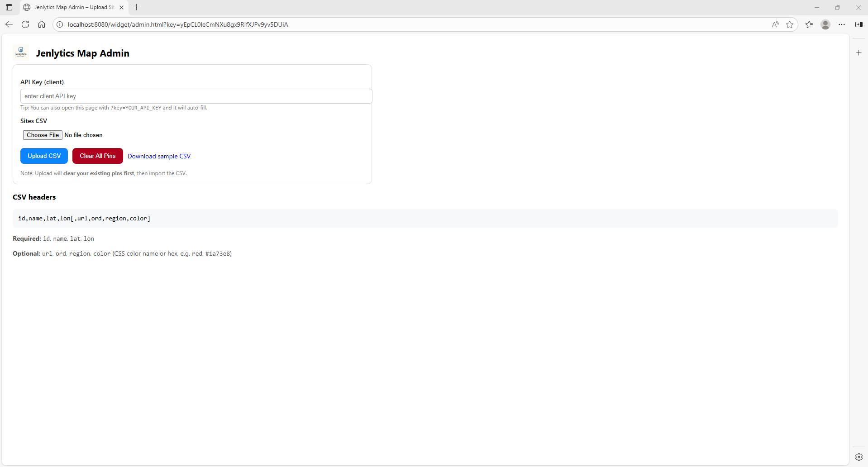Open the Copilot sidebar panel
This screenshot has width=868, height=467.
click(859, 24)
